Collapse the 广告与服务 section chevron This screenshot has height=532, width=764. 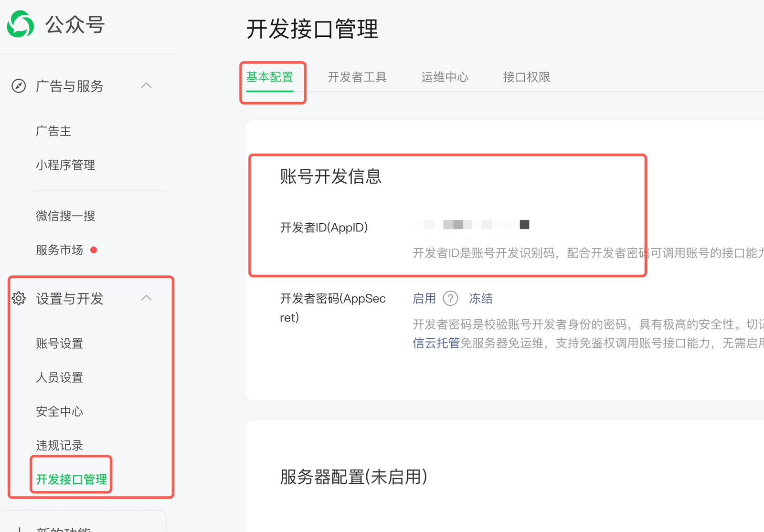147,86
